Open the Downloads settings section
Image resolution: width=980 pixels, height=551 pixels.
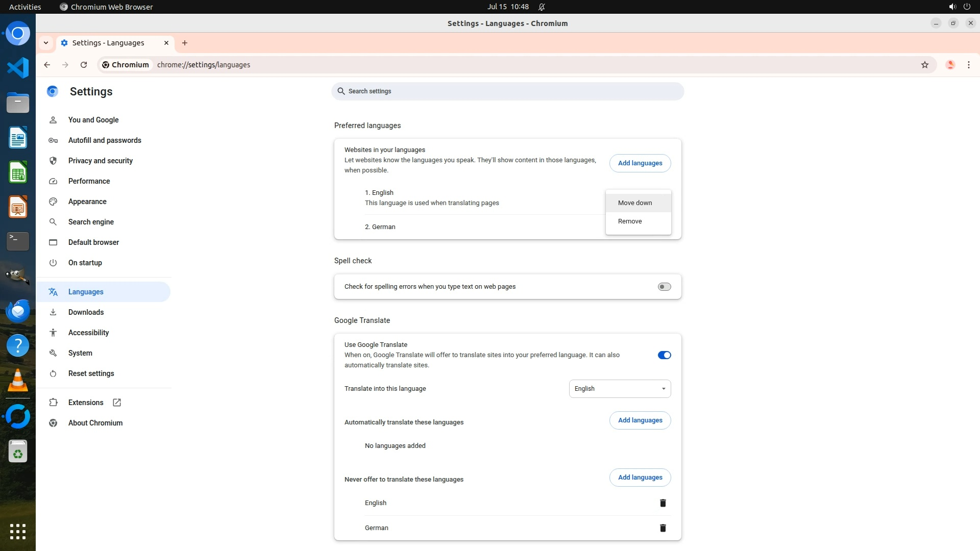tap(86, 312)
